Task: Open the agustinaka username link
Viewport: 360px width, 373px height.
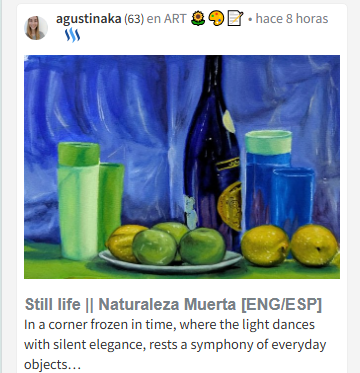Action: 88,19
